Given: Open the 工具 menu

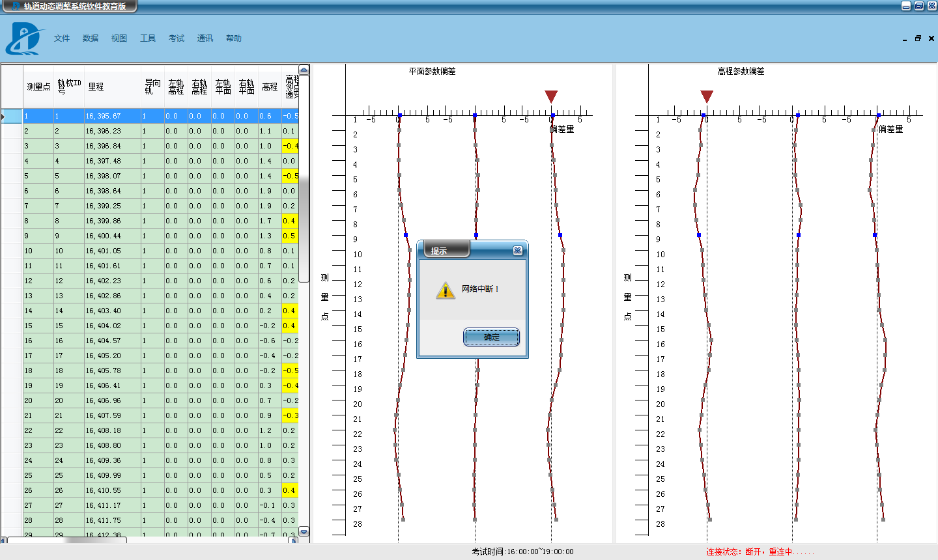Looking at the screenshot, I should [148, 38].
